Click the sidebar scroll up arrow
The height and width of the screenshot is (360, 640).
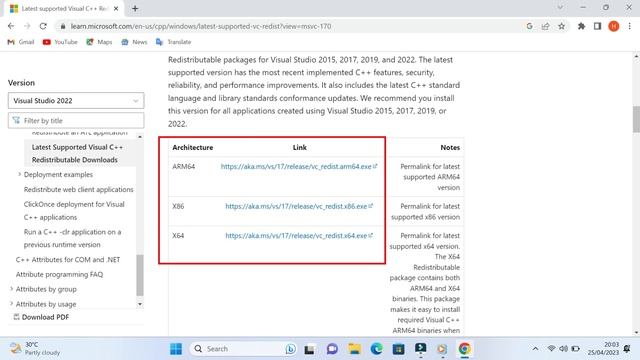pos(140,137)
